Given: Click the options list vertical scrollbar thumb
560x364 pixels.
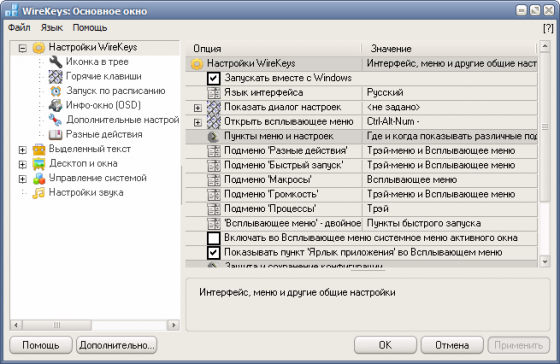Looking at the screenshot, I should (545, 127).
